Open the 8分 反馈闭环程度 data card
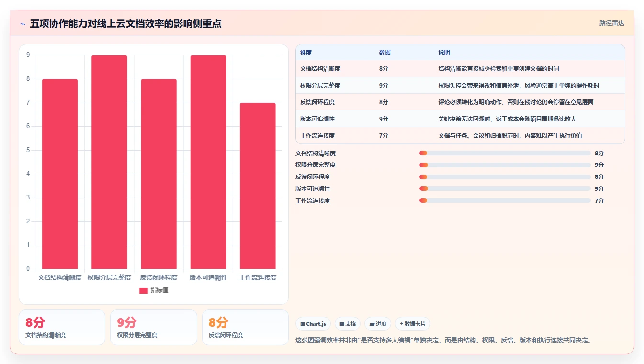The height and width of the screenshot is (364, 644). coord(245,327)
